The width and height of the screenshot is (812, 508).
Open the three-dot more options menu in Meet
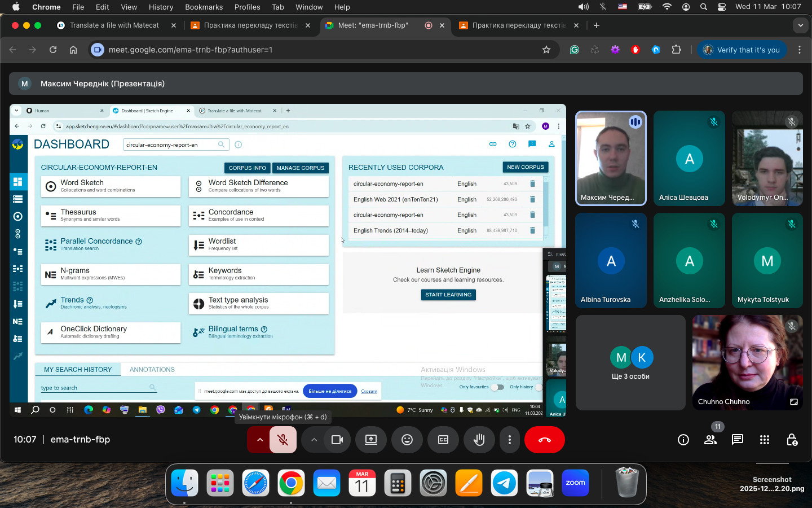coord(510,440)
